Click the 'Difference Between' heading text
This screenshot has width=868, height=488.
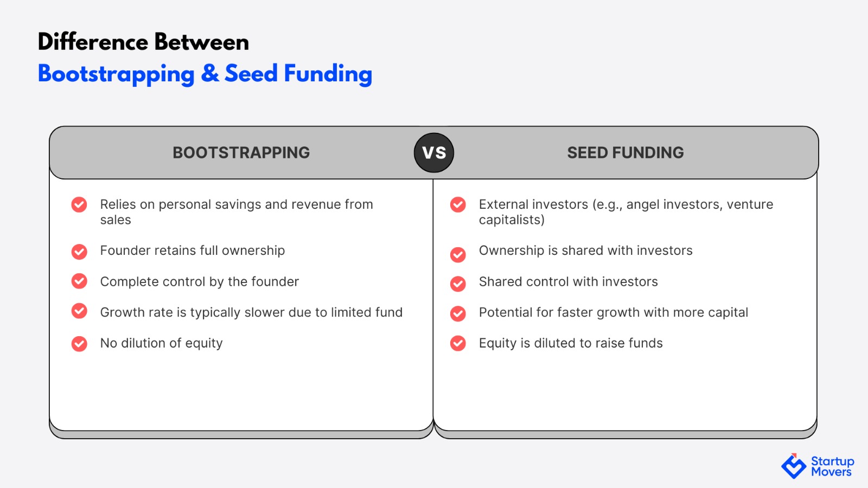(x=143, y=42)
